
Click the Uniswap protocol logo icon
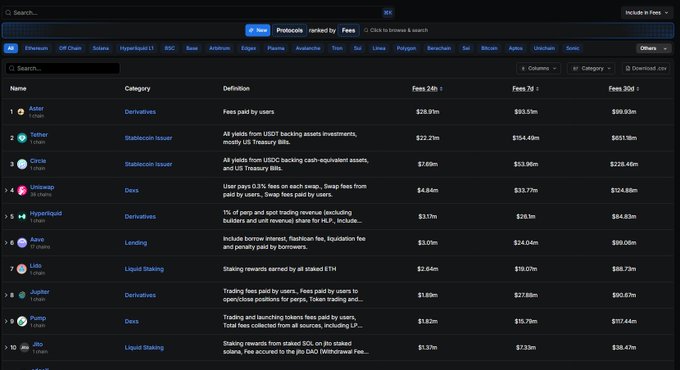[x=22, y=190]
